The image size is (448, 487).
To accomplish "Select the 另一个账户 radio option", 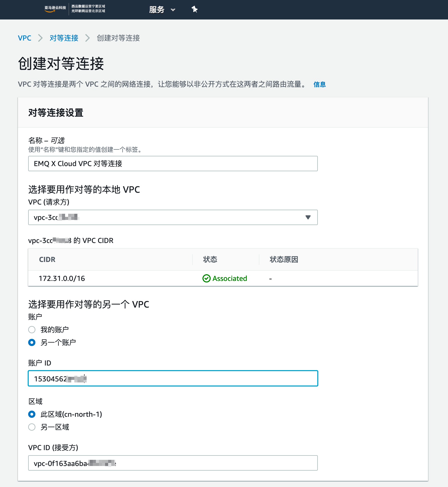I will coord(32,342).
